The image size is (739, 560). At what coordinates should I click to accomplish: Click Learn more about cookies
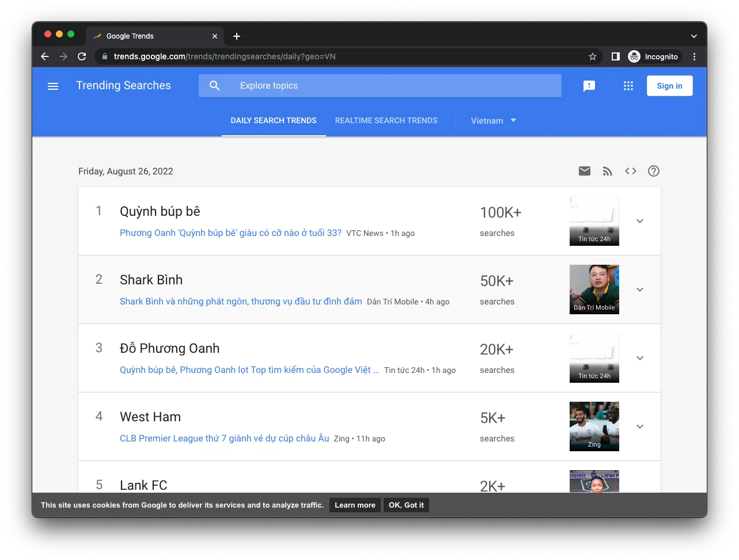[x=355, y=505]
